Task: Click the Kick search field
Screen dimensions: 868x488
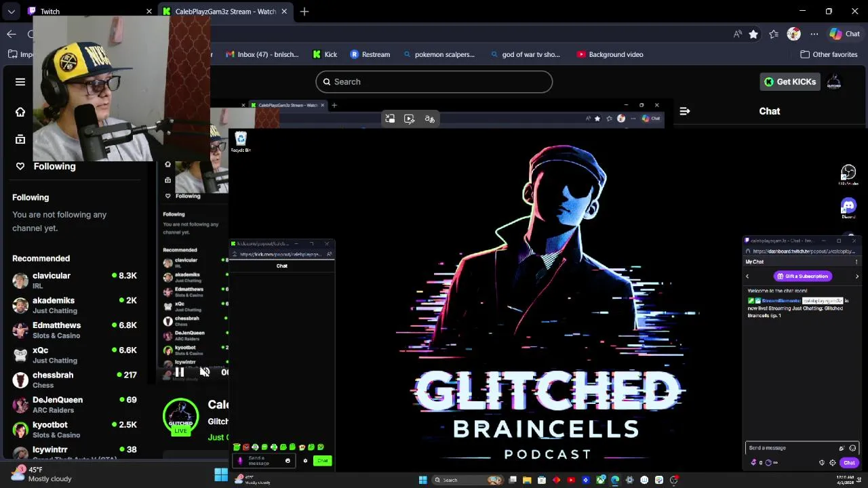Action: pyautogui.click(x=434, y=81)
